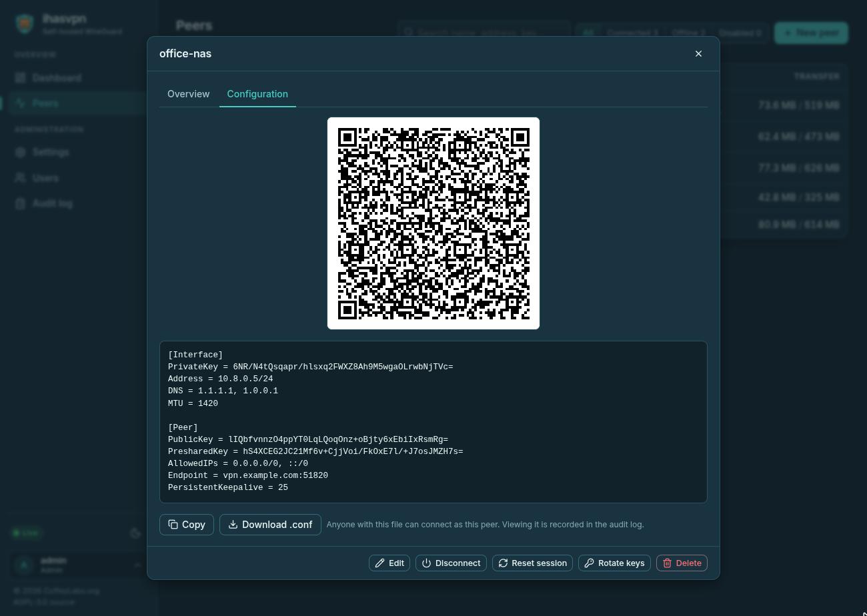Click the ihasvpn shield logo
The height and width of the screenshot is (616, 867).
(x=25, y=24)
